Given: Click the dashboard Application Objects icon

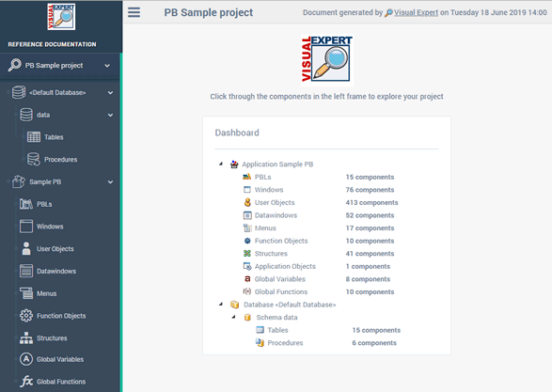Looking at the screenshot, I should pos(247,266).
